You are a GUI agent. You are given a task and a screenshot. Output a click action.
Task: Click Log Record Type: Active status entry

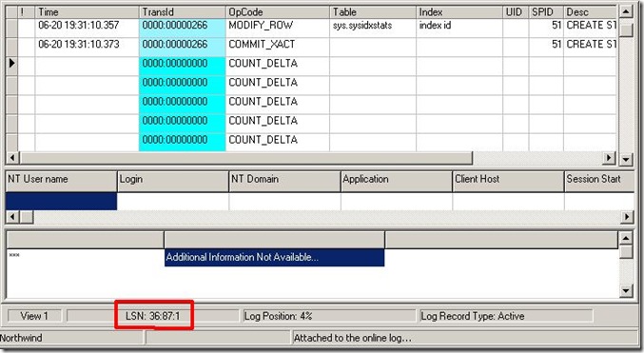506,316
